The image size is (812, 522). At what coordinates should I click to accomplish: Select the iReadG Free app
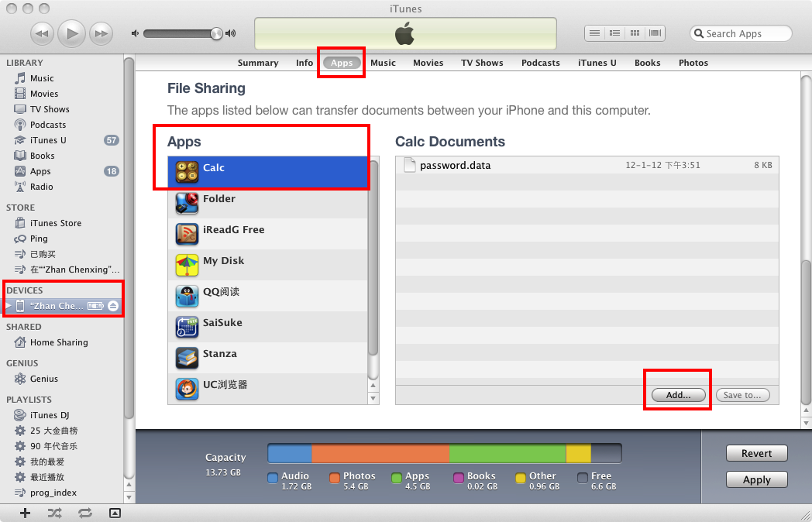pyautogui.click(x=268, y=234)
